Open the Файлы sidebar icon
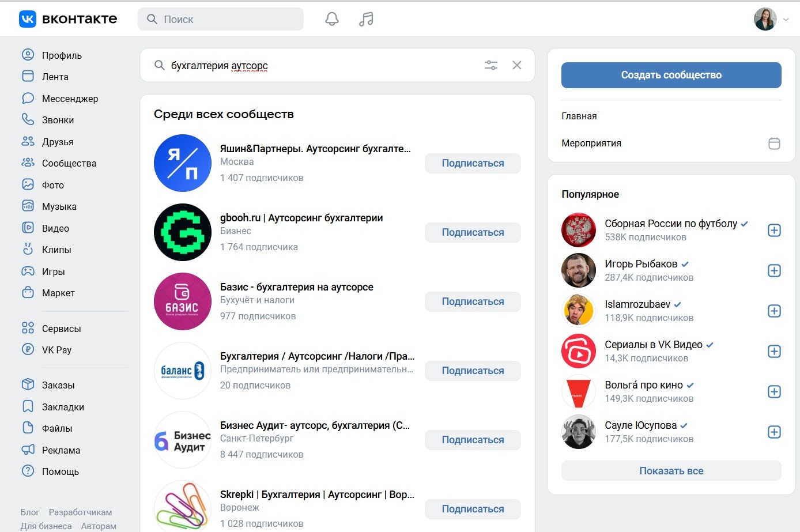Viewport: 800px width, 532px height. pos(28,428)
